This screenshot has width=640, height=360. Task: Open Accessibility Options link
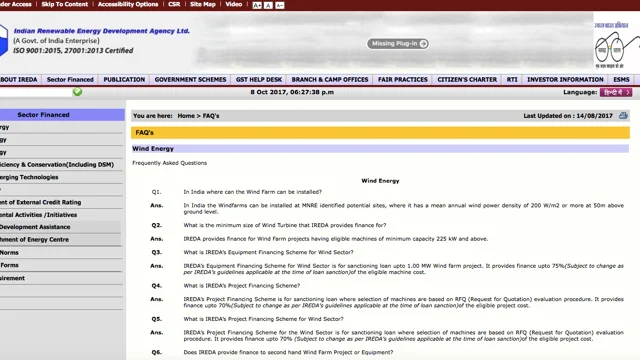pos(128,4)
